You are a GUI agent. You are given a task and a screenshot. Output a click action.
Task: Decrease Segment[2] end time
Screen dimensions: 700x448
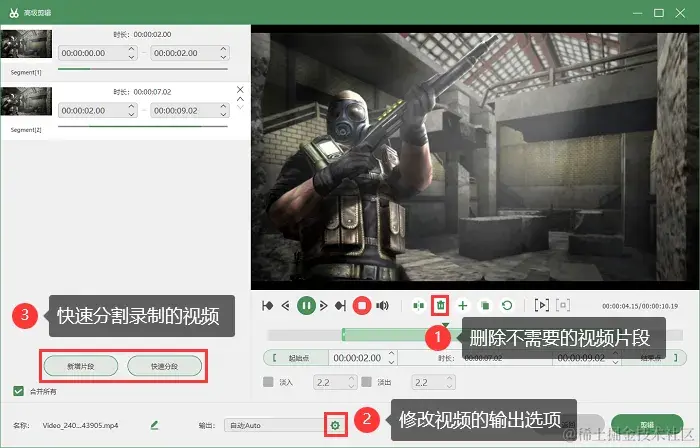(x=223, y=114)
